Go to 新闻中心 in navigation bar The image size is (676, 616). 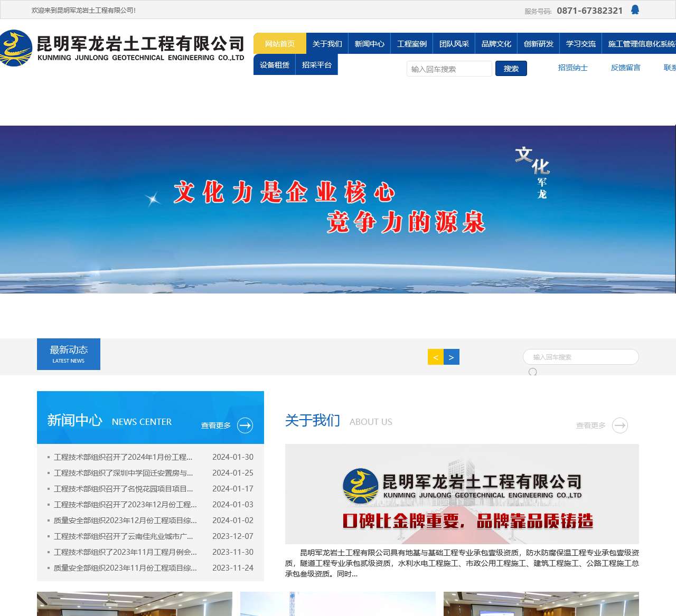[x=370, y=44]
